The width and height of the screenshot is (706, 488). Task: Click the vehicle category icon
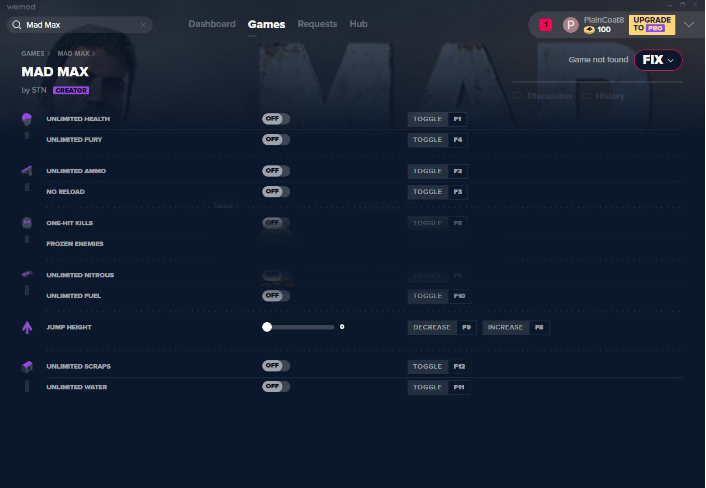27,274
